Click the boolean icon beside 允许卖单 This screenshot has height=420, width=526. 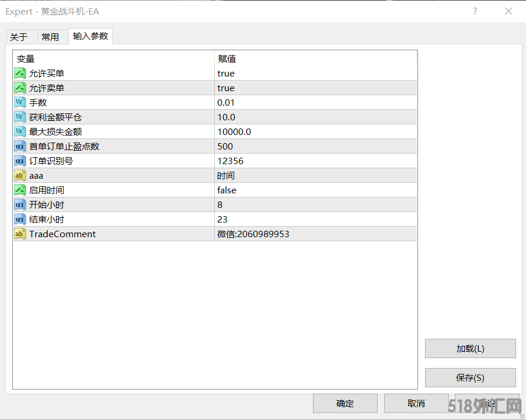tap(20, 88)
